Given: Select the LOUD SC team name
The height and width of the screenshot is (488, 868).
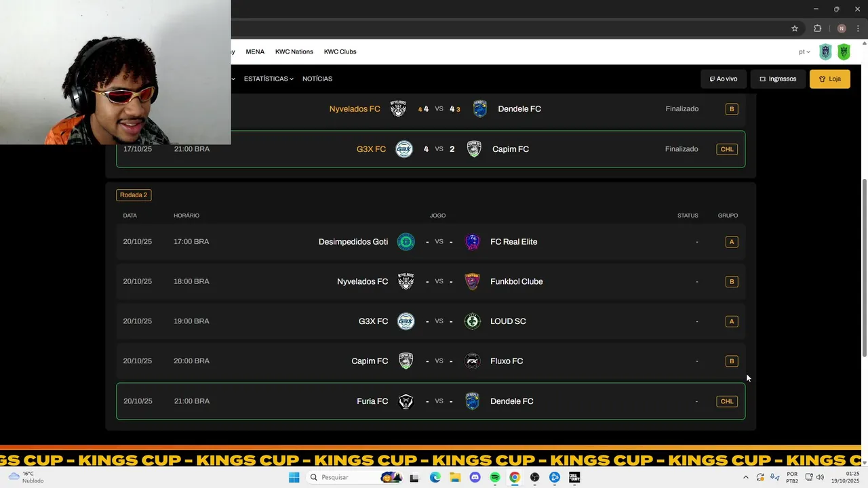Looking at the screenshot, I should coord(508,321).
